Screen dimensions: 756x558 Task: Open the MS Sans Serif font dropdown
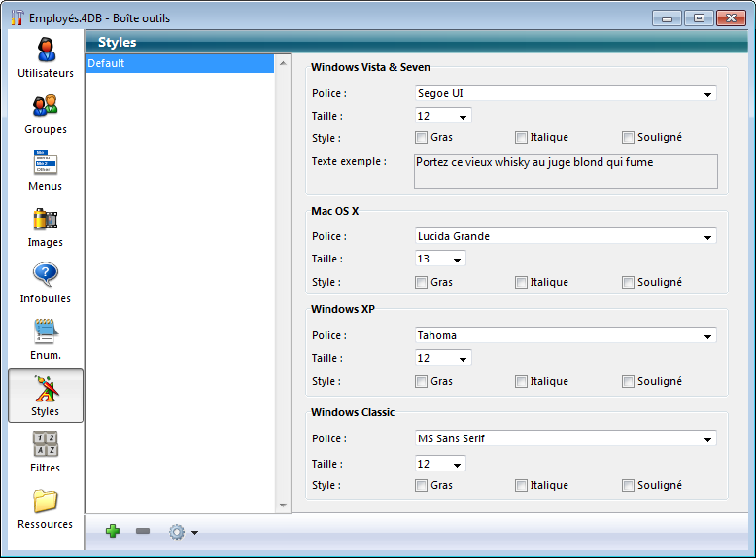[x=566, y=438]
